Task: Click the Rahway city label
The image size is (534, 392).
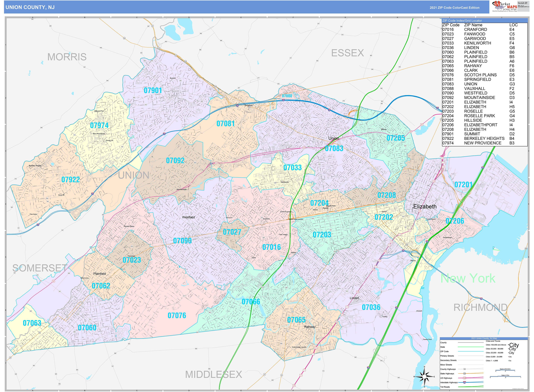Action: click(x=310, y=327)
